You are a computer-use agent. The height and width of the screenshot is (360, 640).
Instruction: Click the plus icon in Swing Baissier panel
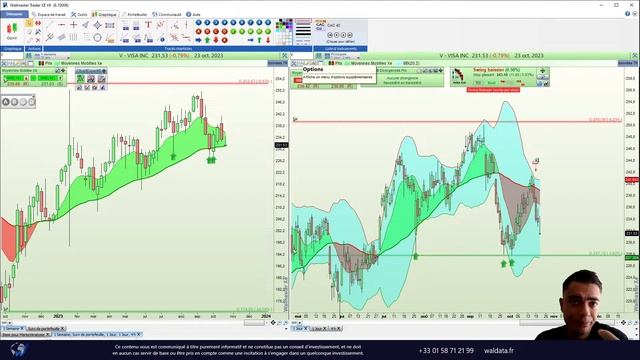tap(542, 71)
